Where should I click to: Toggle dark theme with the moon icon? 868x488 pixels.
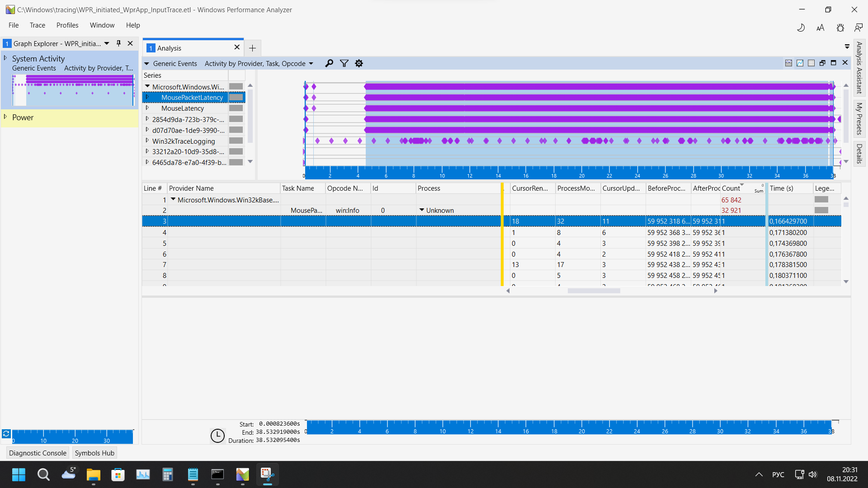[801, 28]
